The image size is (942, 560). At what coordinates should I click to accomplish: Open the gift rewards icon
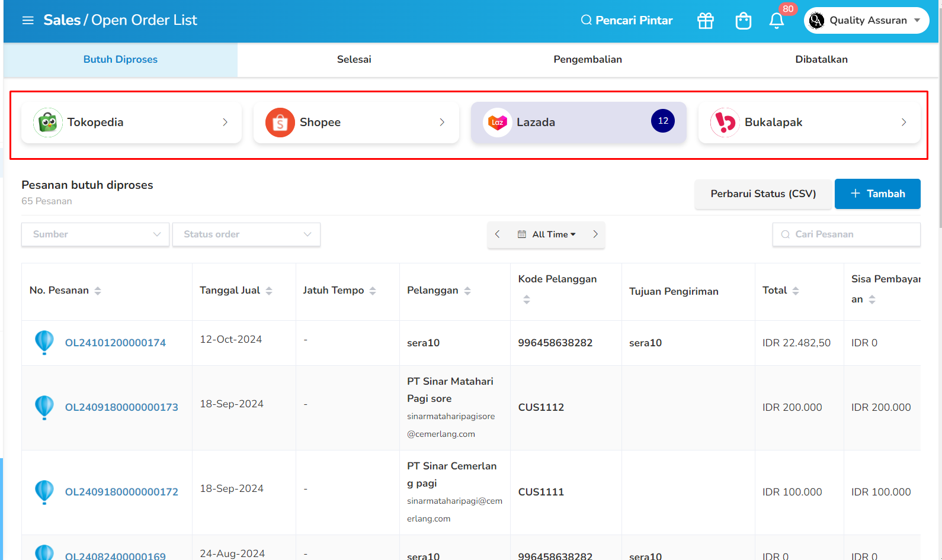pyautogui.click(x=706, y=21)
